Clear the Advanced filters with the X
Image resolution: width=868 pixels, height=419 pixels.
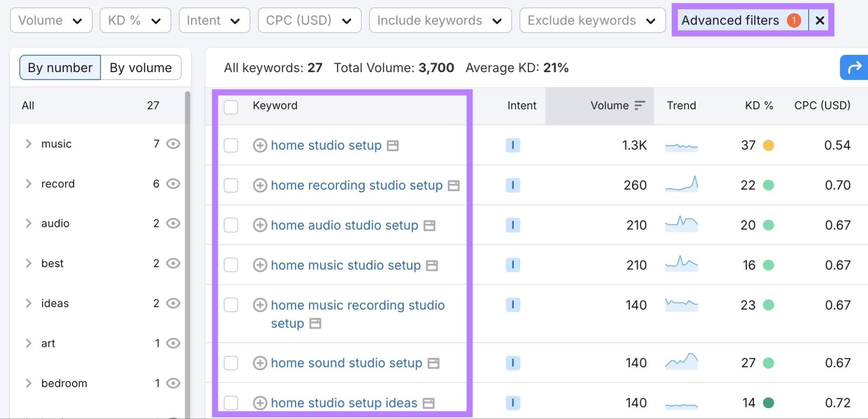pos(820,20)
